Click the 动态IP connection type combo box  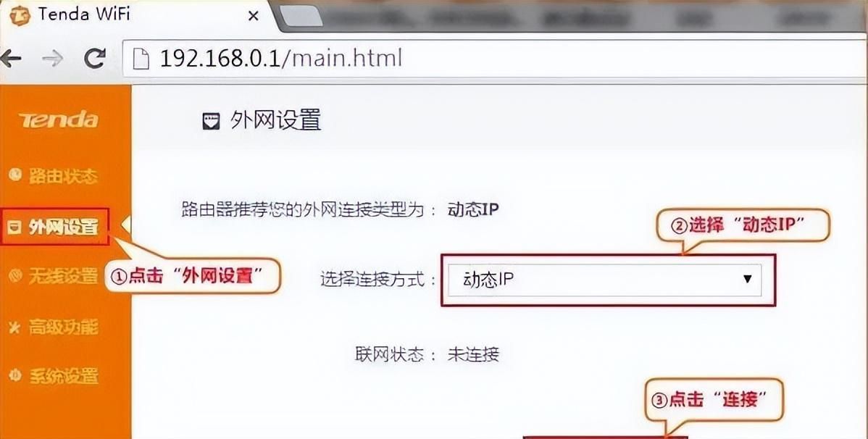point(604,280)
